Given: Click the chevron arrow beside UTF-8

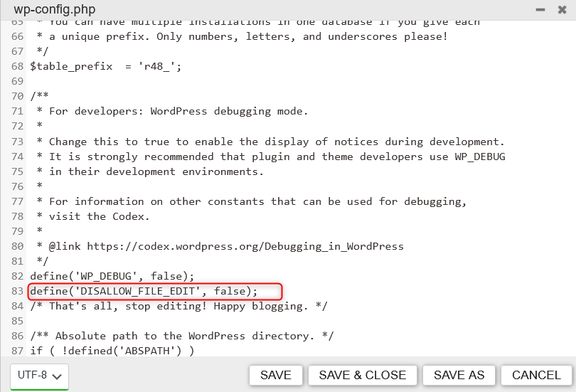Looking at the screenshot, I should tap(57, 376).
